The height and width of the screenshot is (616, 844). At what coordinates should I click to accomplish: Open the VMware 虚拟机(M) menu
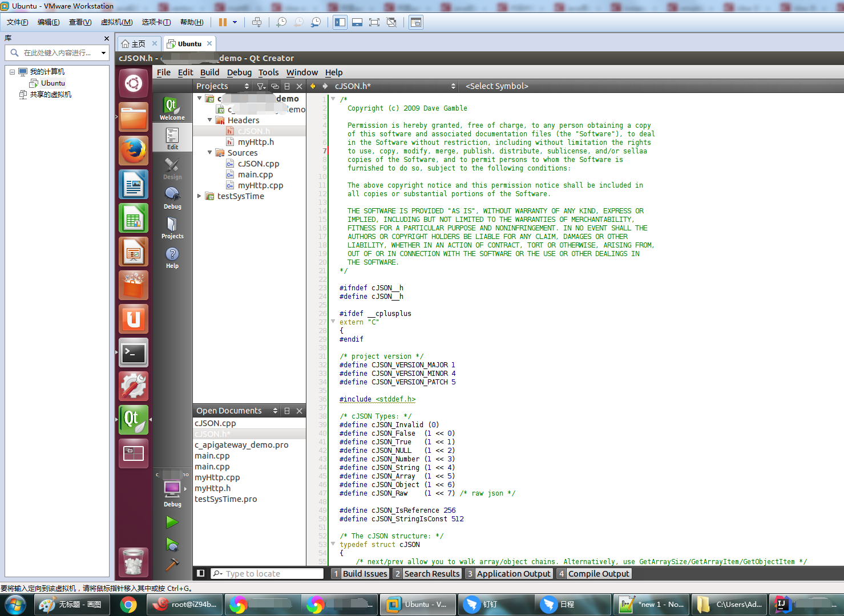116,22
